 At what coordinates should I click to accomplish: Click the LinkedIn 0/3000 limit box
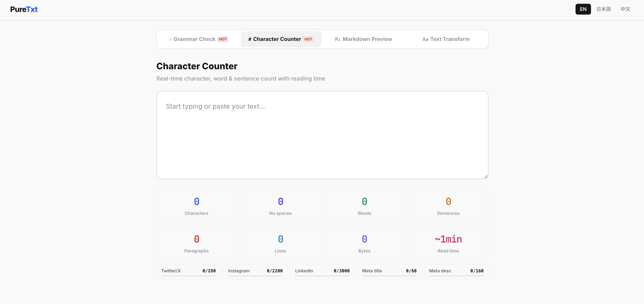[322, 271]
